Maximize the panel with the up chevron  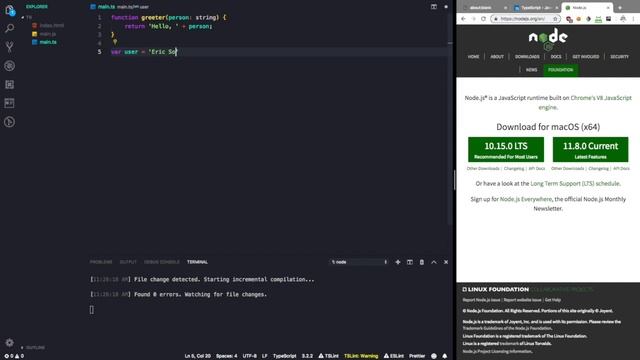coord(433,262)
